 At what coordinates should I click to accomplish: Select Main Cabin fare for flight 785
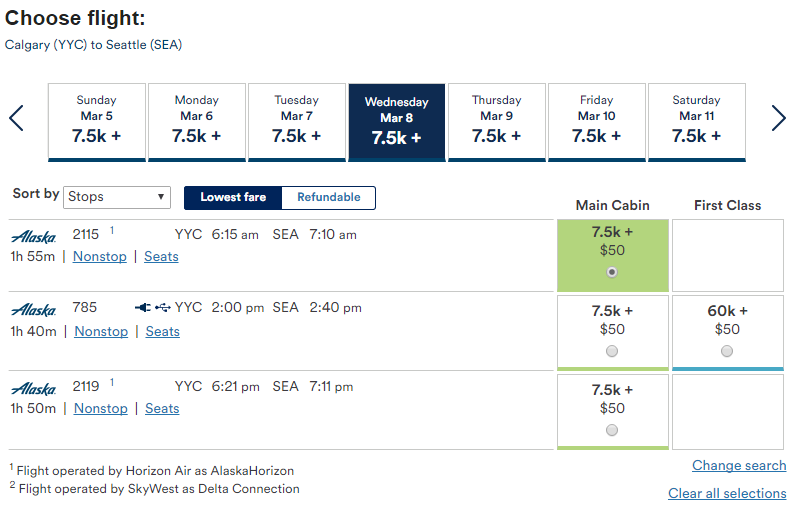612,351
